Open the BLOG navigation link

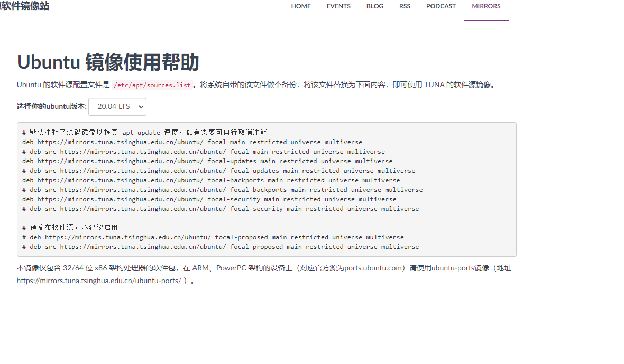375,6
